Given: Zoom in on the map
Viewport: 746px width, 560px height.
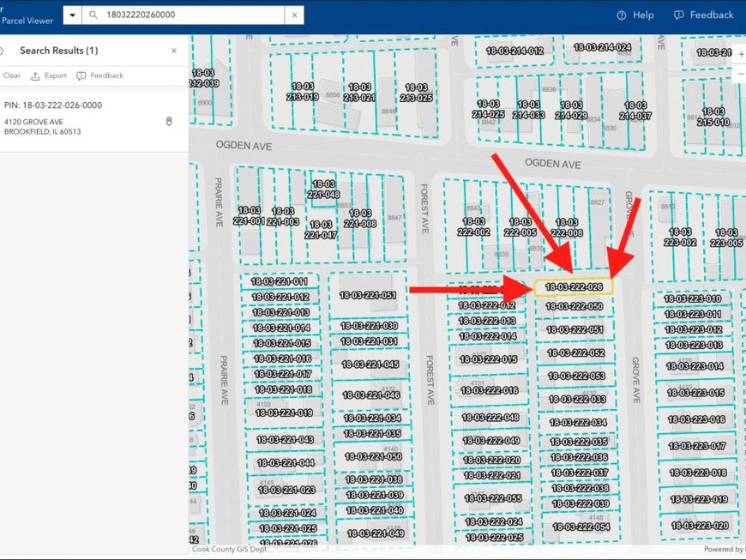Looking at the screenshot, I should tap(741, 53).
